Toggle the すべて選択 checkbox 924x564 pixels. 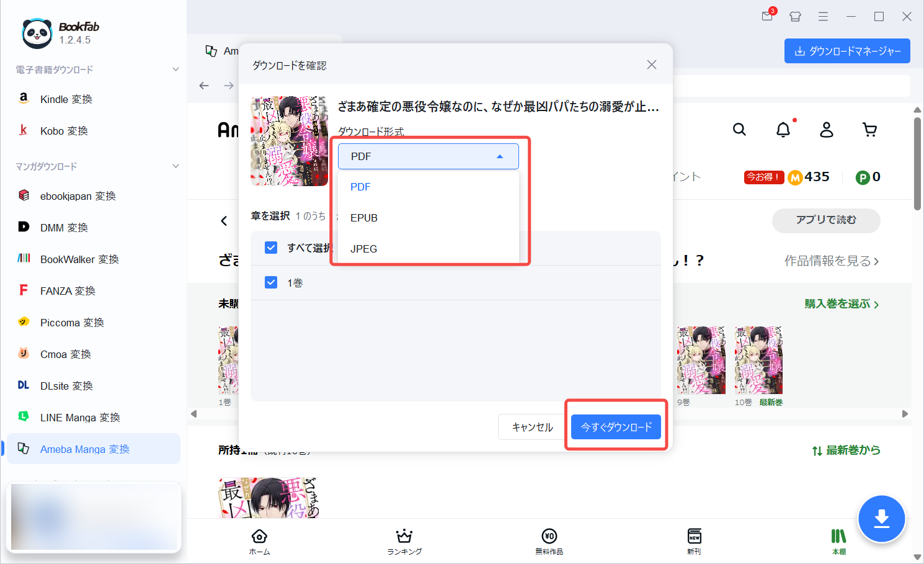point(271,248)
